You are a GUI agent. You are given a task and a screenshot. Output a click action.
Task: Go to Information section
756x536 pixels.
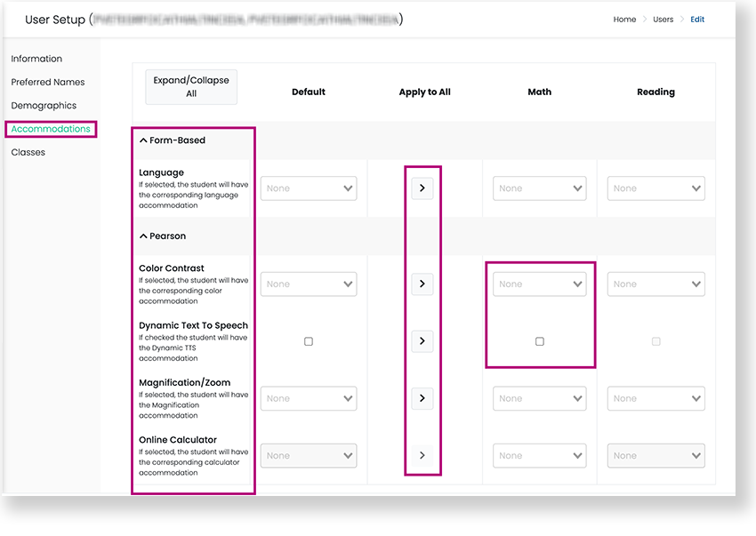[x=36, y=59]
